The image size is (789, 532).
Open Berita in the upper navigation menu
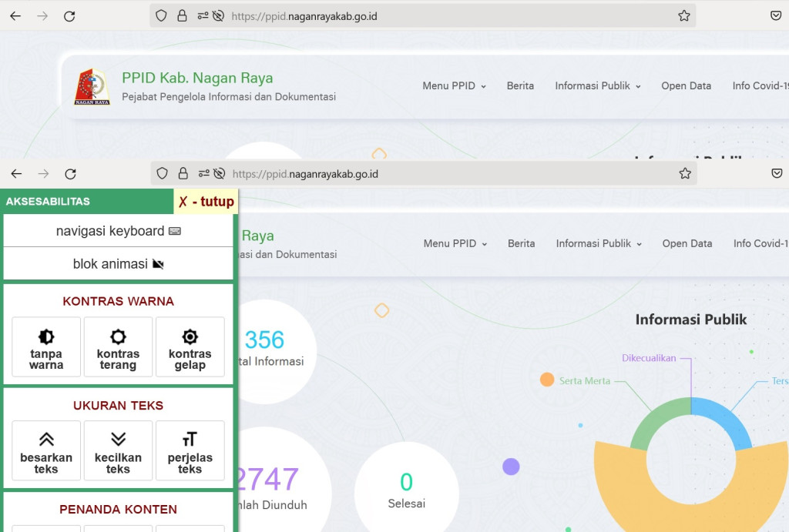tap(520, 86)
